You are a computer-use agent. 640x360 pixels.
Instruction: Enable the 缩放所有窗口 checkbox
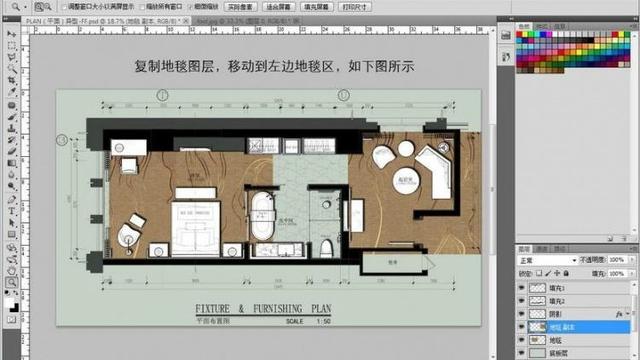click(x=142, y=7)
